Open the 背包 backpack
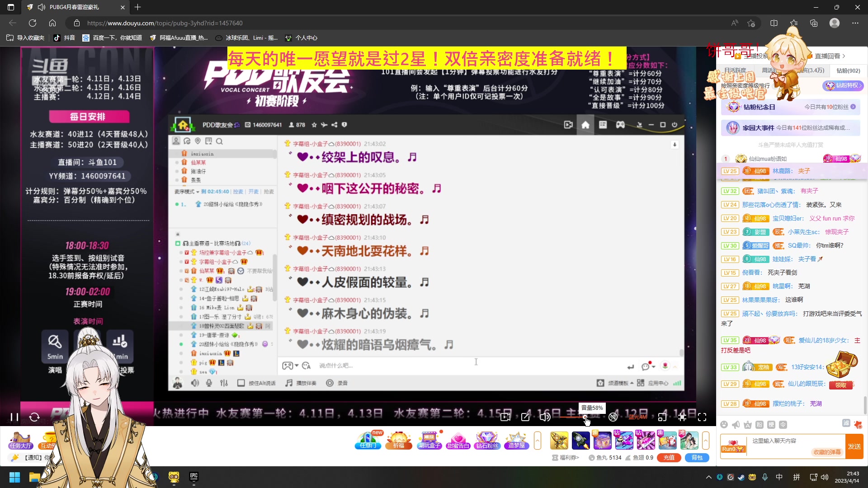Screen dimensions: 868x488 (697, 458)
